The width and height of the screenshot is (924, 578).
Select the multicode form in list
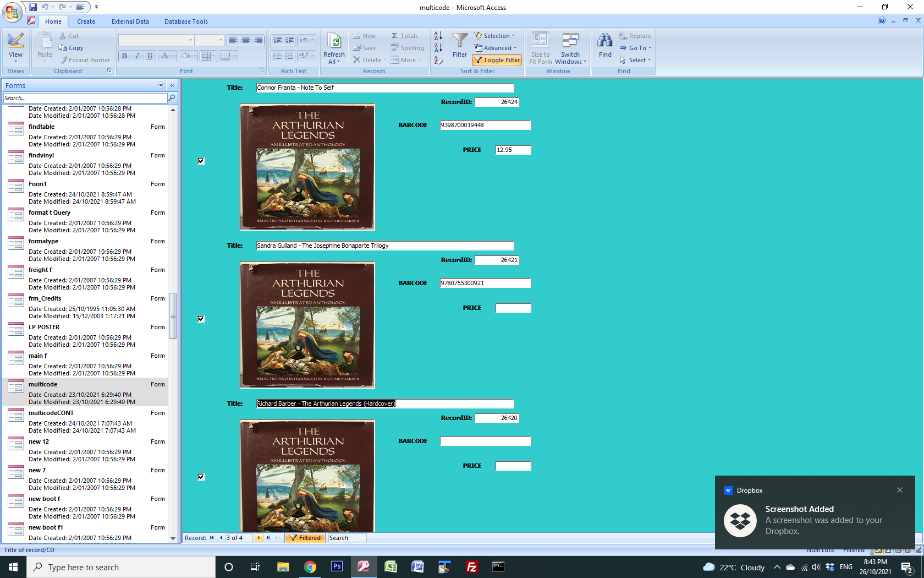pyautogui.click(x=85, y=391)
